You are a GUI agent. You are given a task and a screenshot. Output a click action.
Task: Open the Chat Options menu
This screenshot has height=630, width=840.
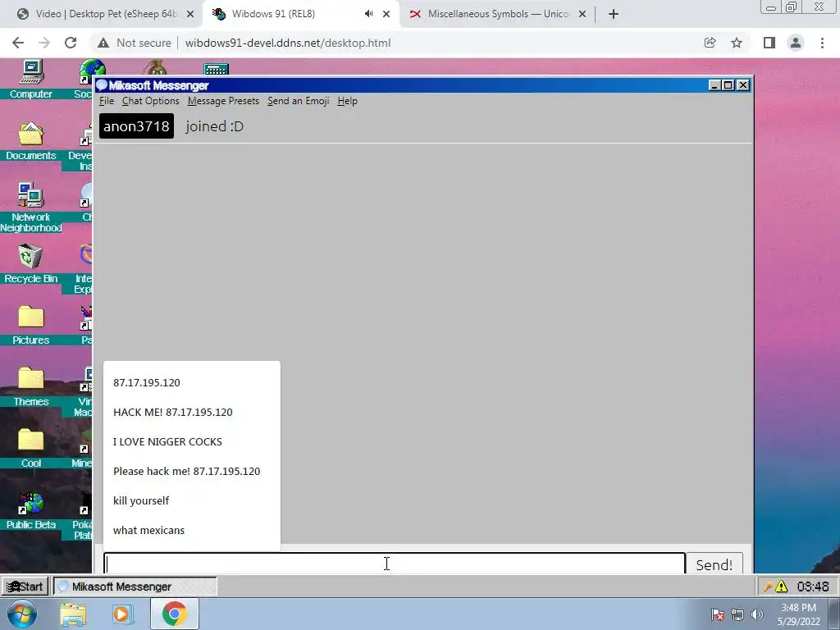pyautogui.click(x=150, y=101)
